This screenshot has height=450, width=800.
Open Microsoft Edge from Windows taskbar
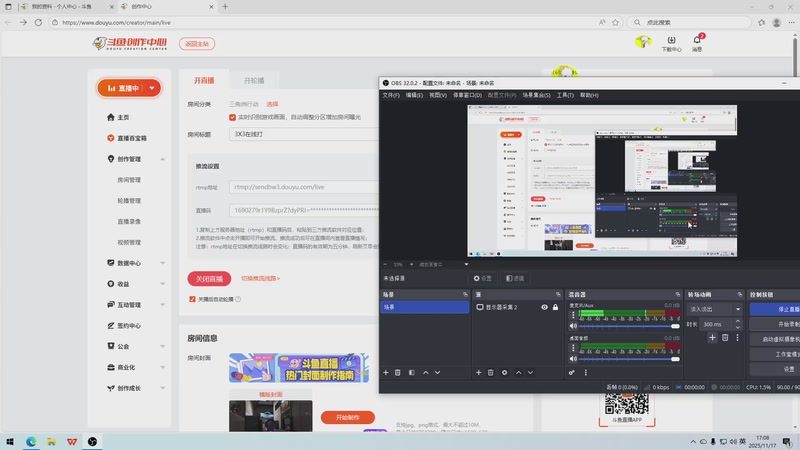pyautogui.click(x=31, y=441)
